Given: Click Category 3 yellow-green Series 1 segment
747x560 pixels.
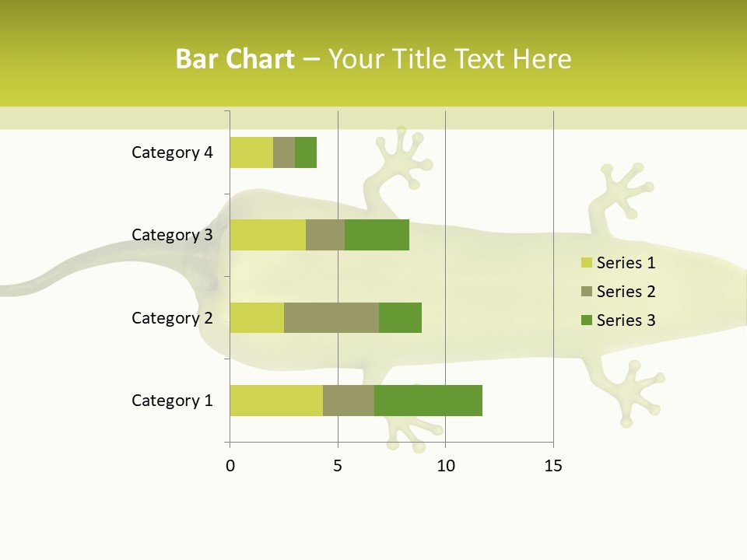Looking at the screenshot, I should [x=268, y=235].
